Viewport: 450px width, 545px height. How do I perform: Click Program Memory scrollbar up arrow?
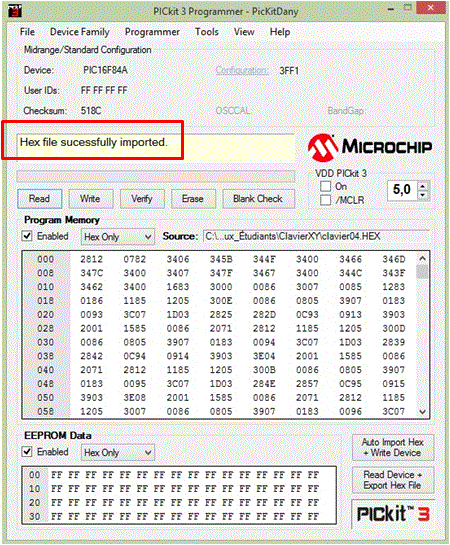coord(423,258)
